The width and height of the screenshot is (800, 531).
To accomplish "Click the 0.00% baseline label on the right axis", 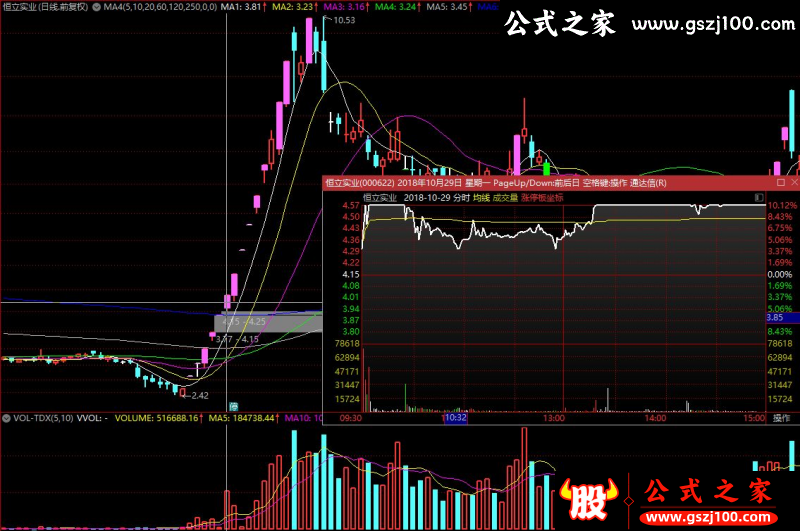I will (x=780, y=274).
